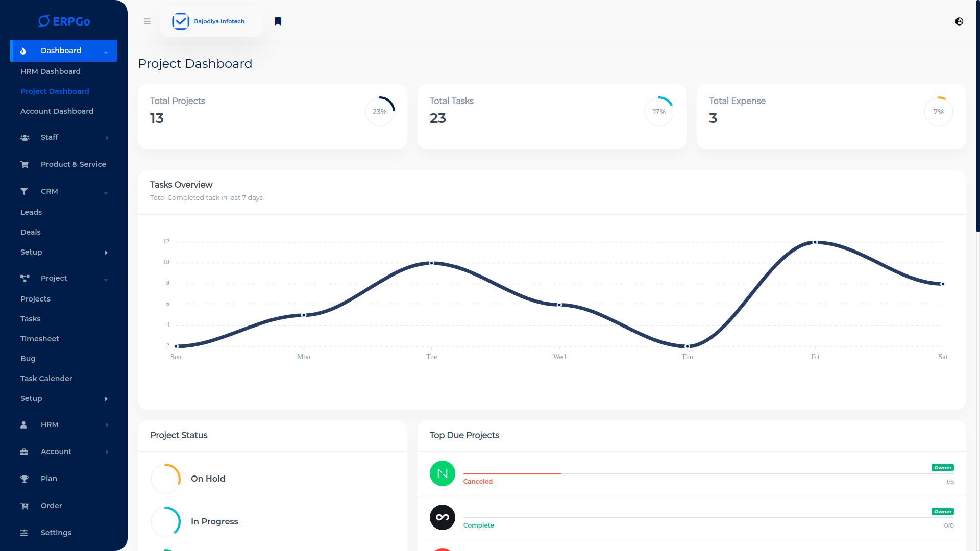Collapse the Dashboard sidebar menu
This screenshot has height=551, width=980.
click(x=106, y=51)
